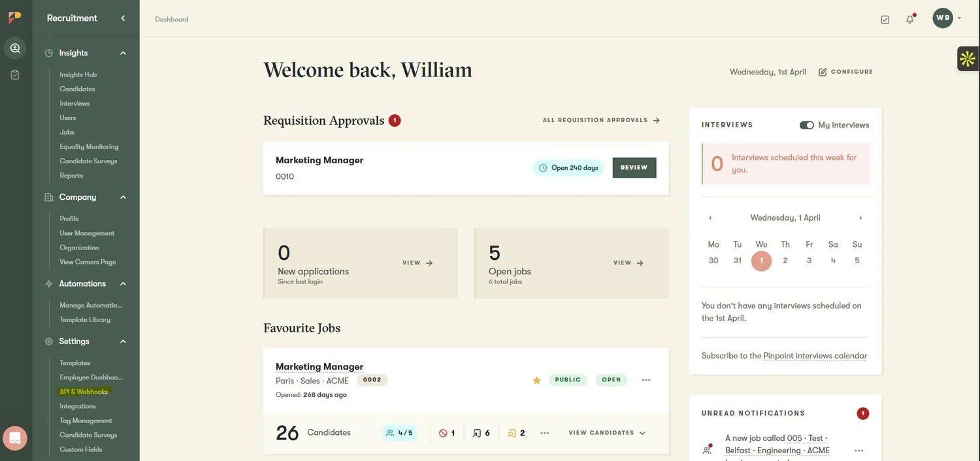Select Thursday 2 in the calendar

pos(785,261)
